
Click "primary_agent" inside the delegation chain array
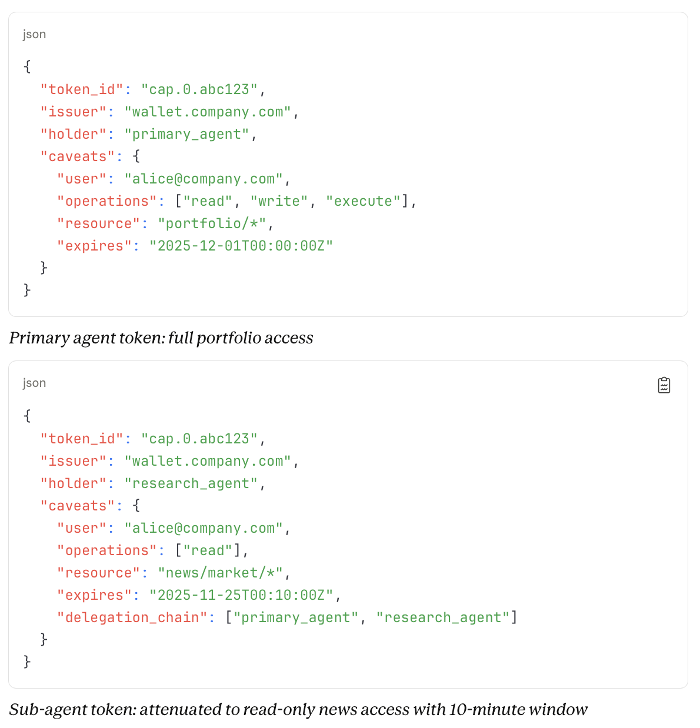coord(296,617)
